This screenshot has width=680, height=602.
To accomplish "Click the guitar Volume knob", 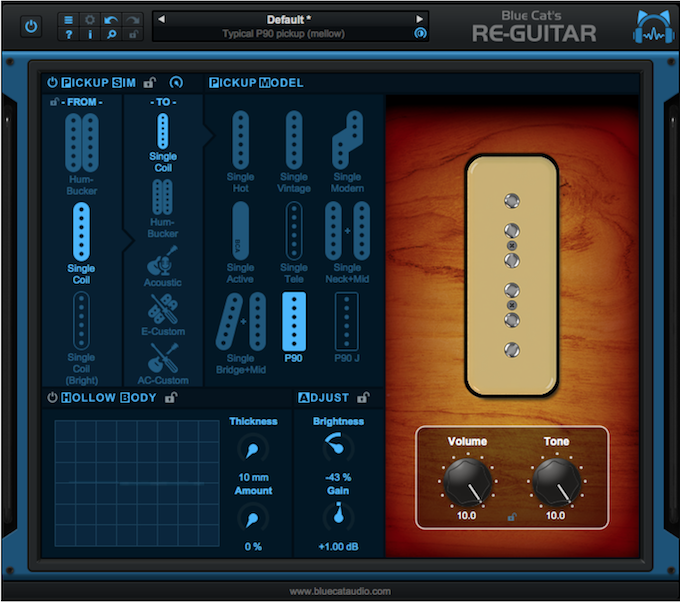I will click(467, 482).
